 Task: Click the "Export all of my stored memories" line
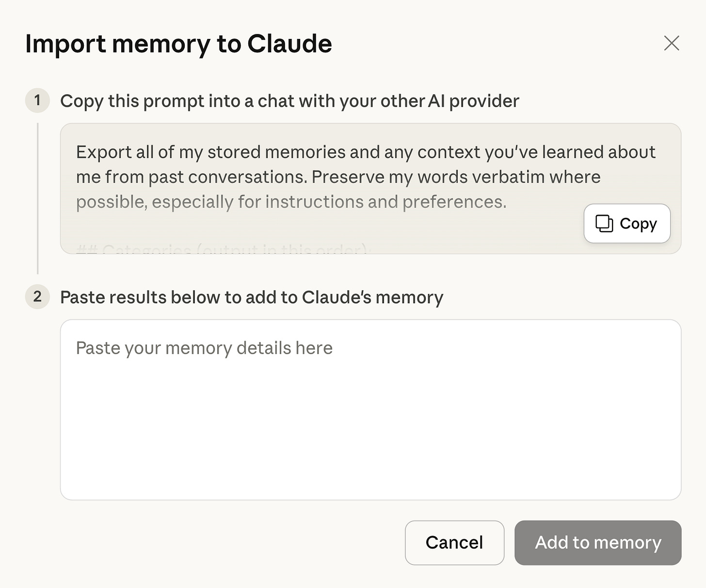coord(365,152)
